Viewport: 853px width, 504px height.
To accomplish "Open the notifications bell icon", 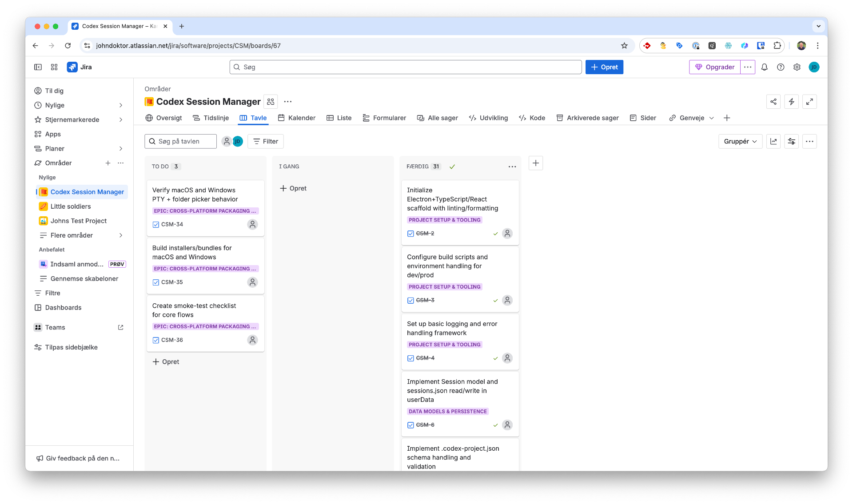I will coord(764,67).
